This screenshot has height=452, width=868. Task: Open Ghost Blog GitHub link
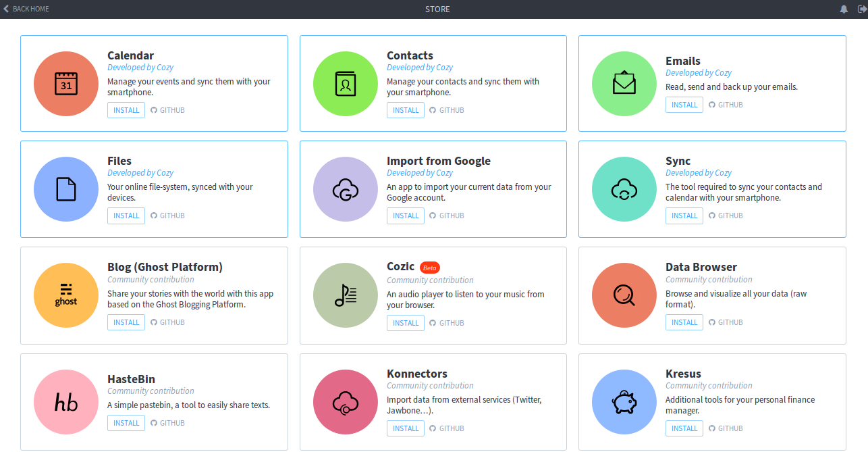pyautogui.click(x=167, y=322)
